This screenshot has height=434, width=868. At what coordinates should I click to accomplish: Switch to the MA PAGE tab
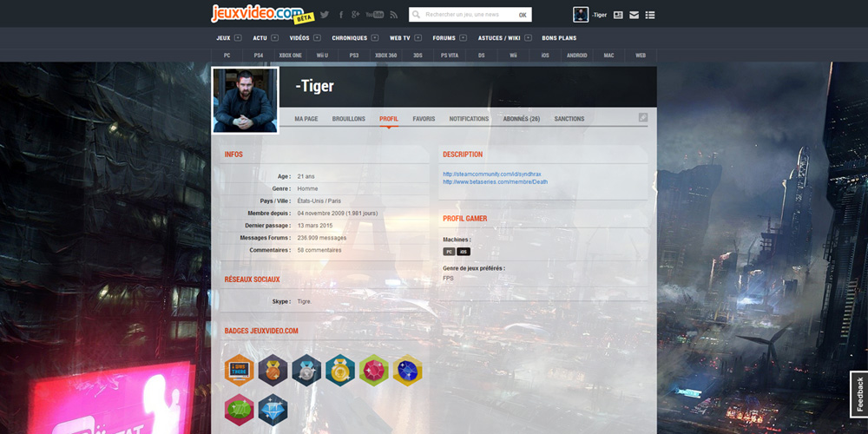pyautogui.click(x=306, y=119)
